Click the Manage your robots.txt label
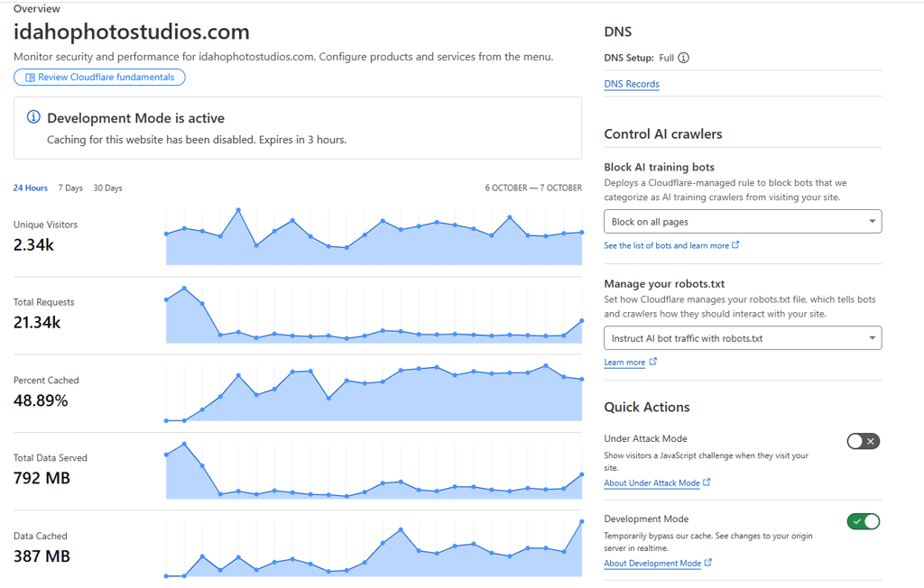 coord(664,284)
